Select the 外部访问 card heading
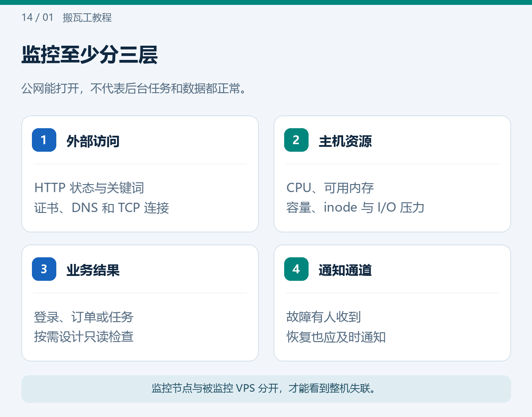Image resolution: width=532 pixels, height=417 pixels. tap(93, 142)
